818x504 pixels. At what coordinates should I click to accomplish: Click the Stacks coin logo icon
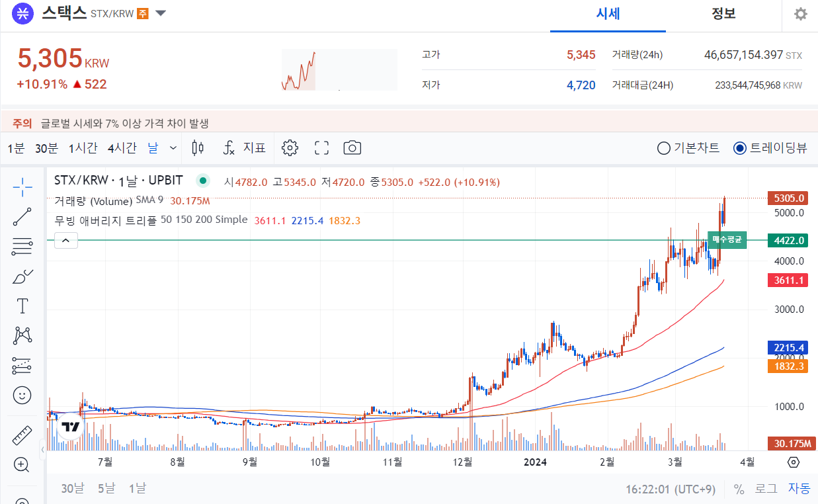click(22, 13)
